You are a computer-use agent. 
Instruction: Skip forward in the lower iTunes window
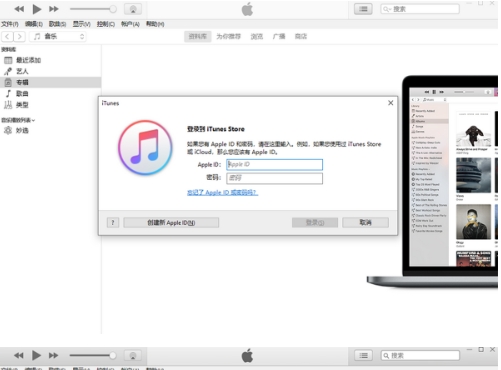[x=53, y=356]
